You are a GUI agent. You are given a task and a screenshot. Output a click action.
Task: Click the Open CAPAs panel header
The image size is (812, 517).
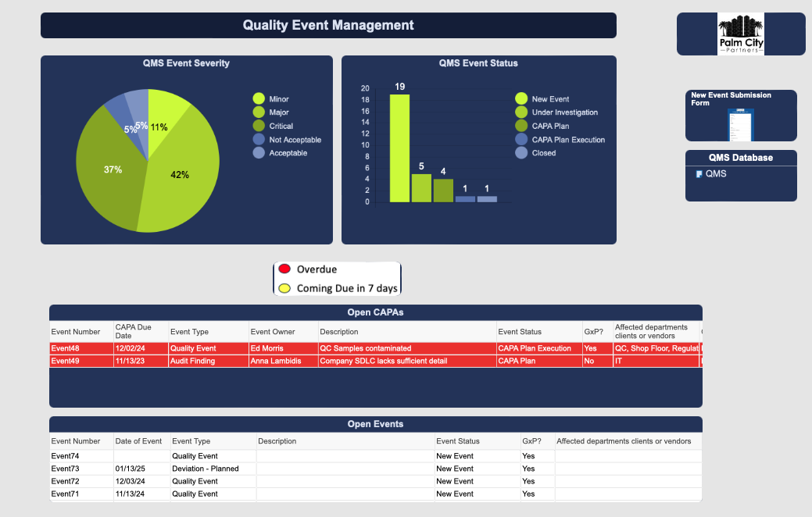[375, 312]
